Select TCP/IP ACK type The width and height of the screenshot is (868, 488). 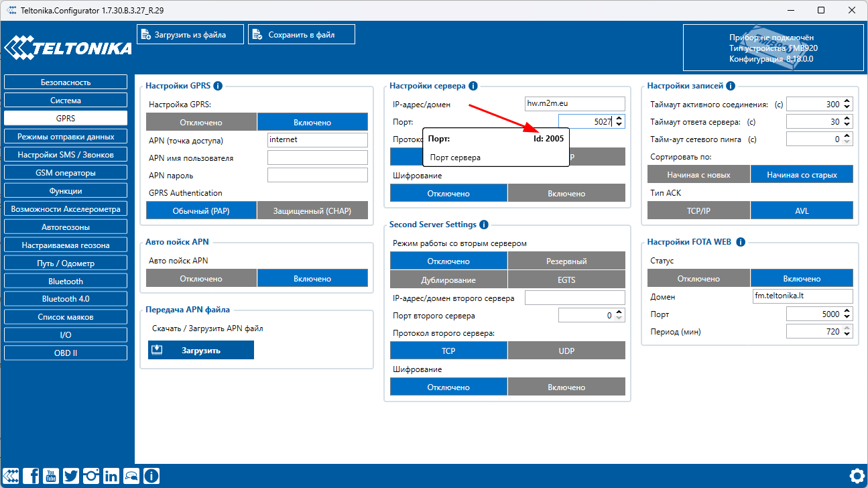coord(698,210)
